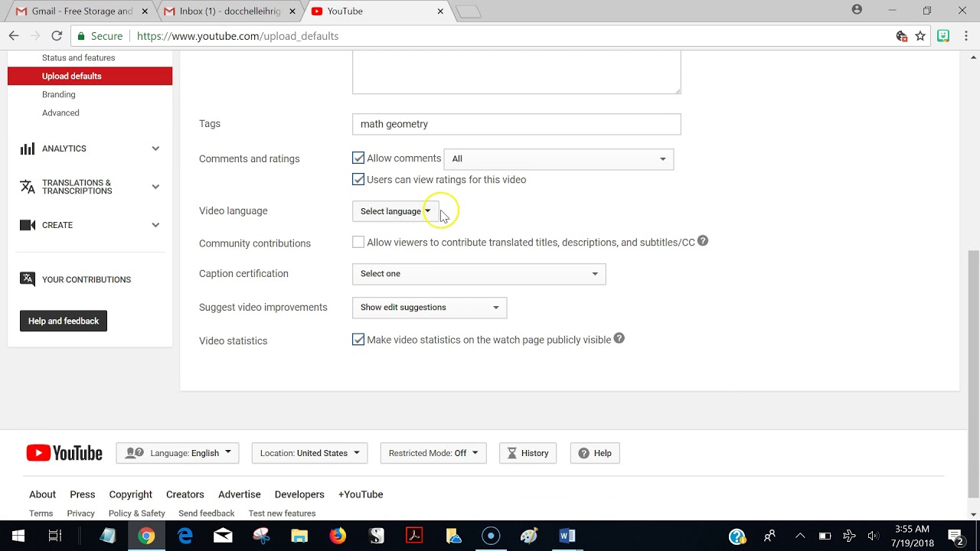Switch to the Inbox (1) Gmail tab

tap(229, 11)
